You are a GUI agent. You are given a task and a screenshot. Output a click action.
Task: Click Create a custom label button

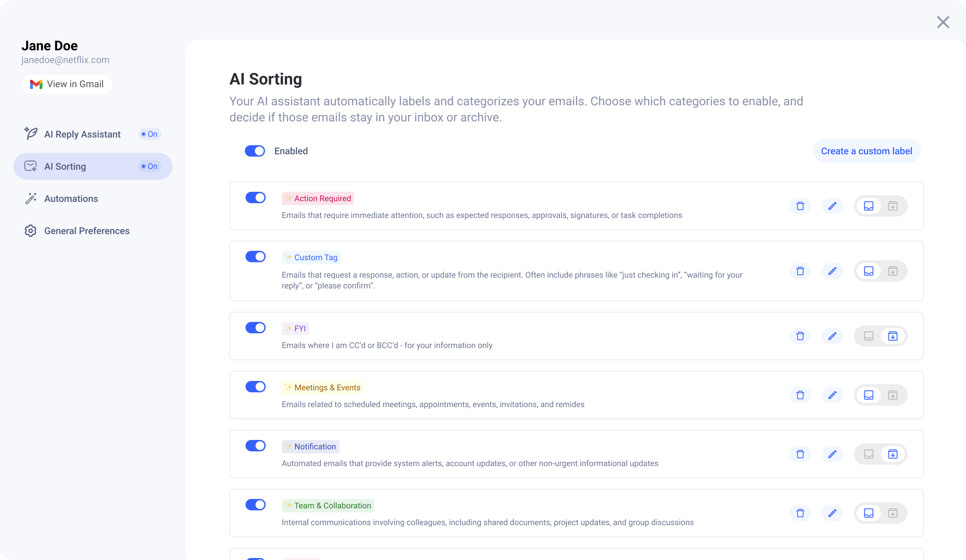point(866,151)
